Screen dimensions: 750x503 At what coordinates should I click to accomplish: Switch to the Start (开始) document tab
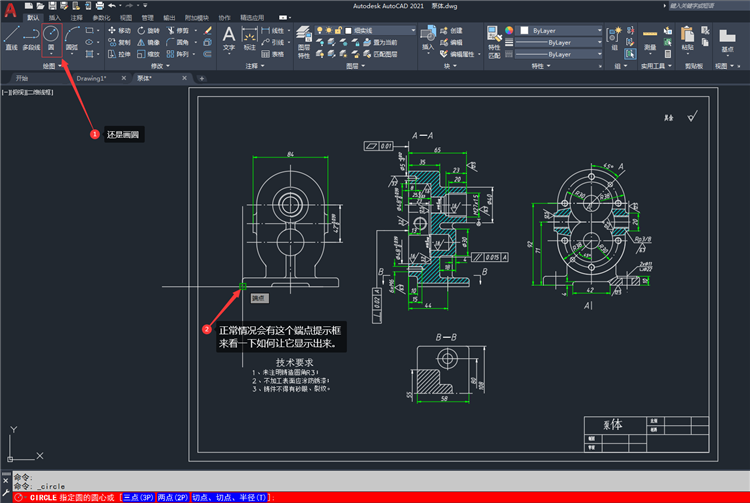[x=22, y=78]
